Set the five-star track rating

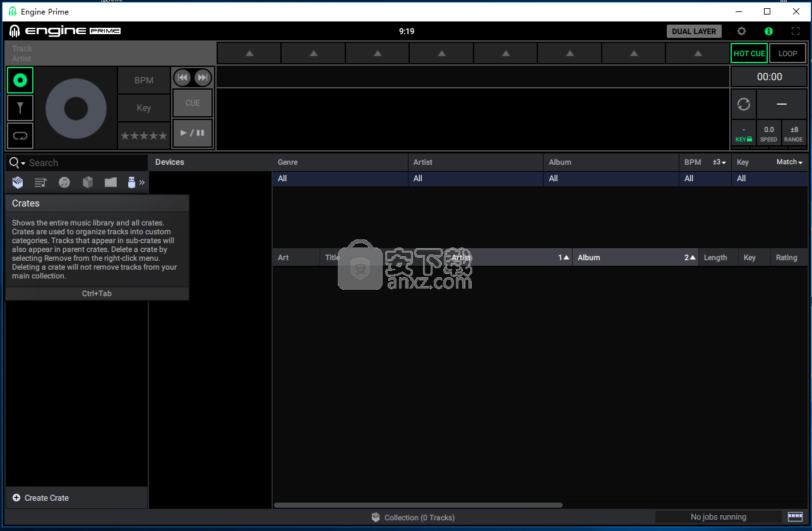coord(144,136)
